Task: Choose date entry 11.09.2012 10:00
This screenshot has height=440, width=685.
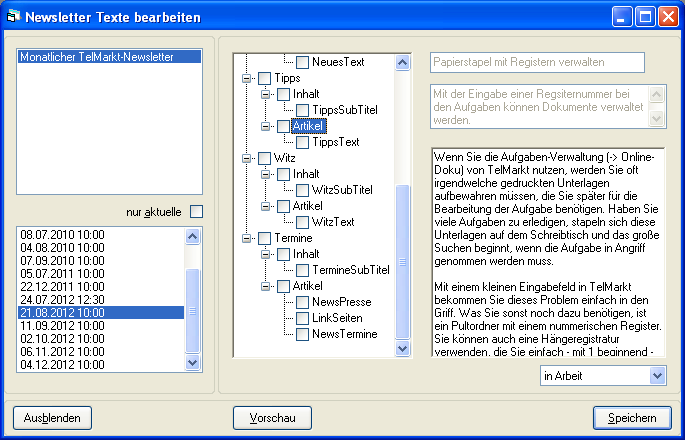Action: tap(62, 326)
